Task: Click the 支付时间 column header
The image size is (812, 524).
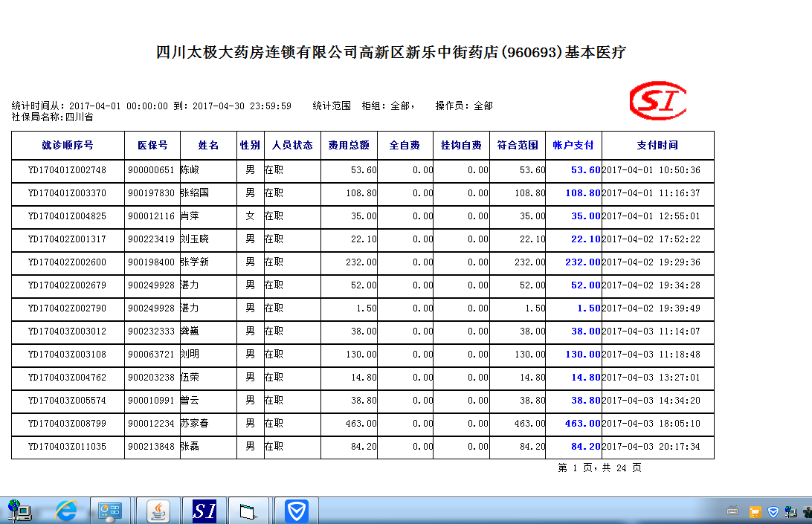Action: click(657, 146)
